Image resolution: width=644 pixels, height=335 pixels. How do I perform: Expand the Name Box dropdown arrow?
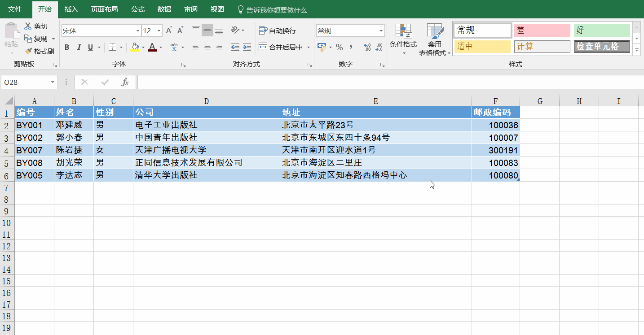click(x=53, y=83)
